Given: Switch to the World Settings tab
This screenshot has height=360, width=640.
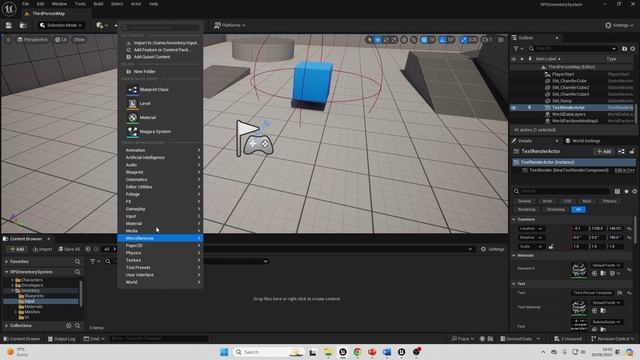Looking at the screenshot, I should pos(583,141).
